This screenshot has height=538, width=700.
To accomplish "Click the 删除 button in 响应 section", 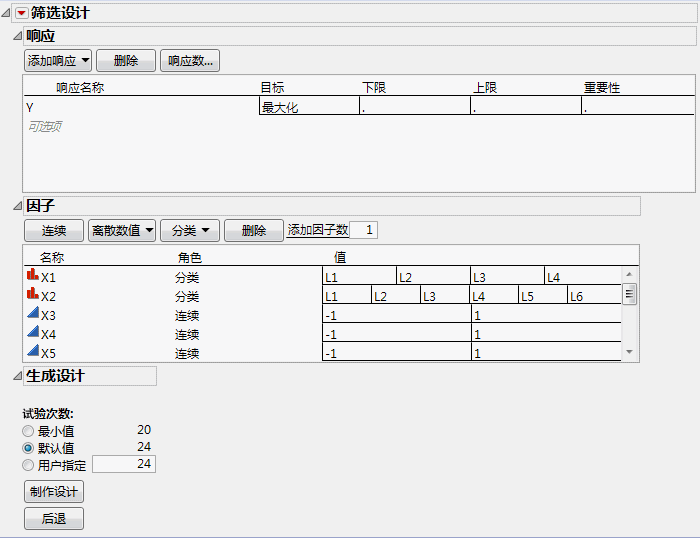I will pos(126,61).
